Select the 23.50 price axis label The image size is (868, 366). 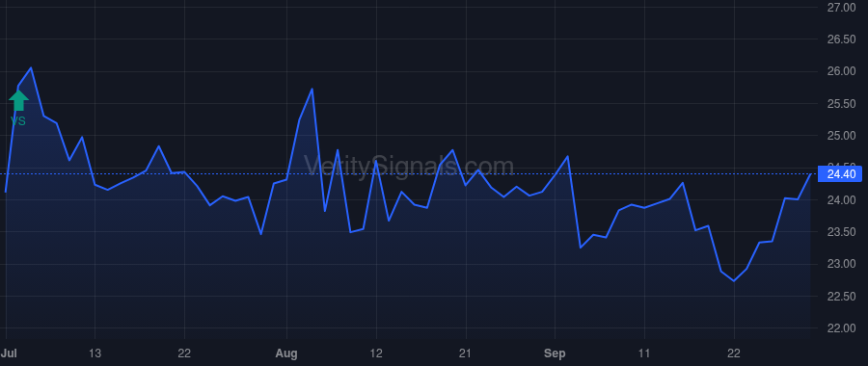[x=841, y=232]
